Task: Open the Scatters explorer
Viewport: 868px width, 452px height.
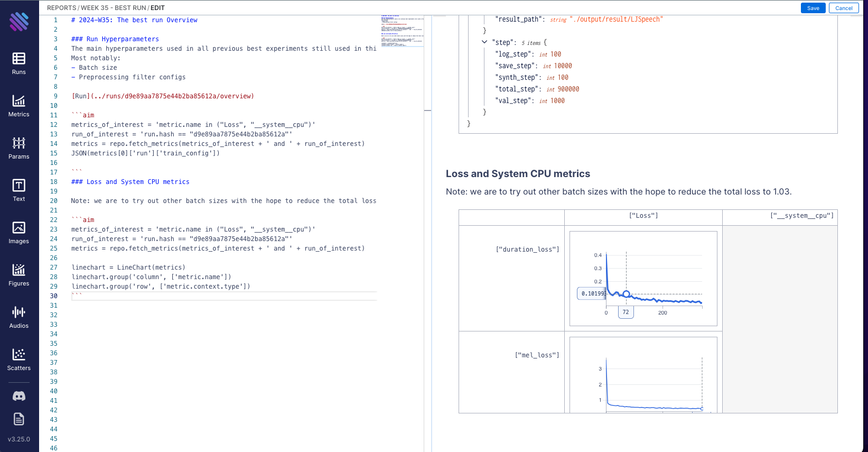Action: [19, 359]
